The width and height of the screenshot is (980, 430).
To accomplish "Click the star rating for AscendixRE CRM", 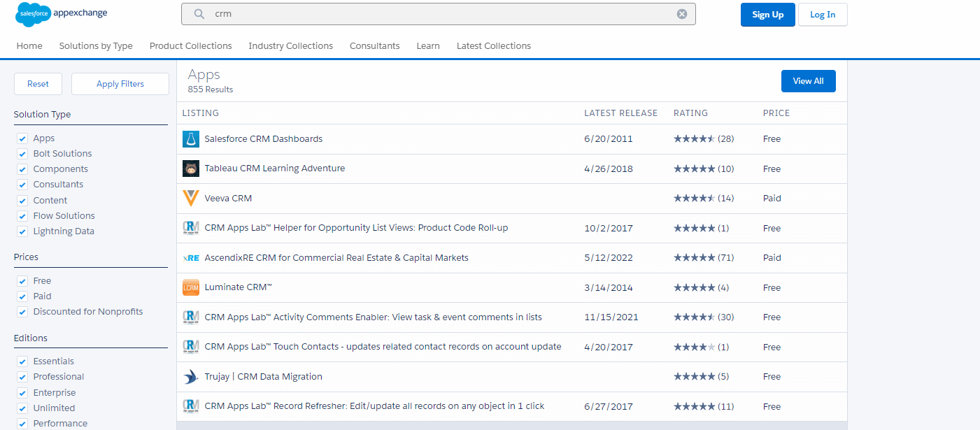I will coord(694,258).
